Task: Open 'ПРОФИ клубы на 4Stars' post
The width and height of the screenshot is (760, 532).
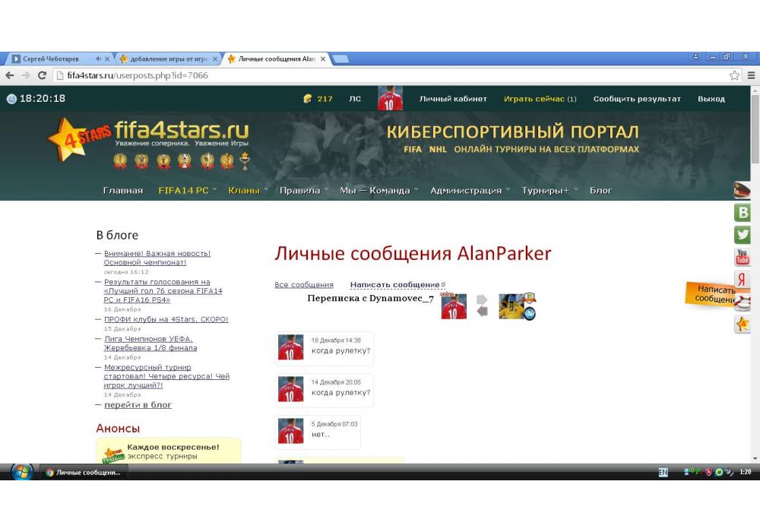Action: click(166, 319)
